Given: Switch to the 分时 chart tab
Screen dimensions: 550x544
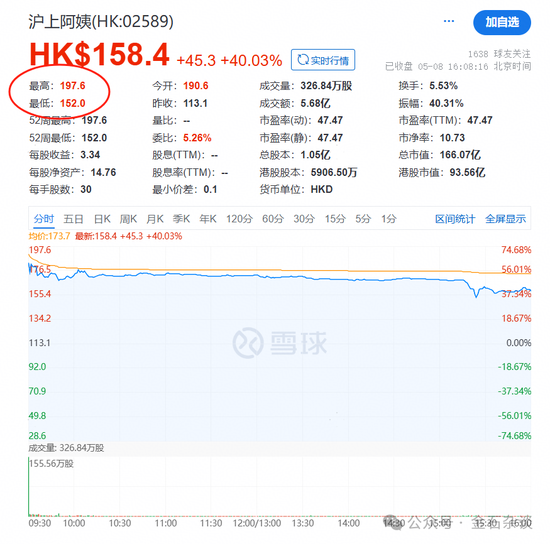Looking at the screenshot, I should pyautogui.click(x=44, y=219).
